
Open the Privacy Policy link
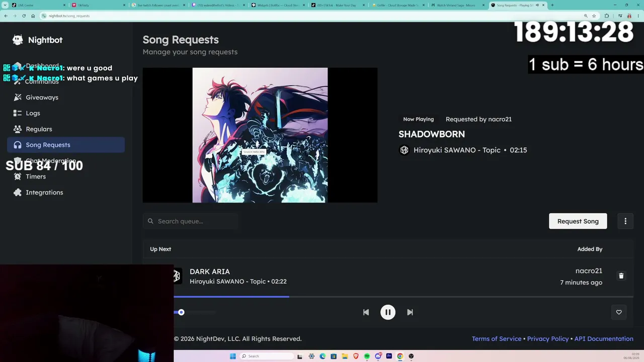click(x=548, y=339)
